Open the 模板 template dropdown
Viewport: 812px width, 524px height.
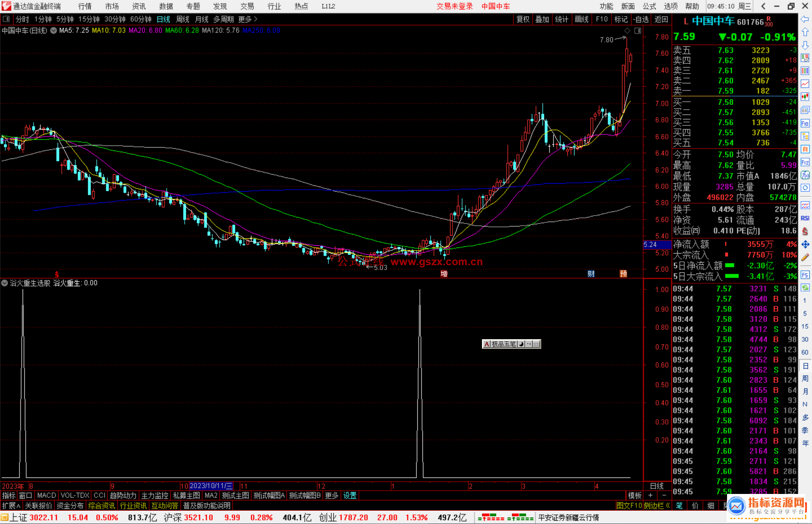[x=635, y=495]
